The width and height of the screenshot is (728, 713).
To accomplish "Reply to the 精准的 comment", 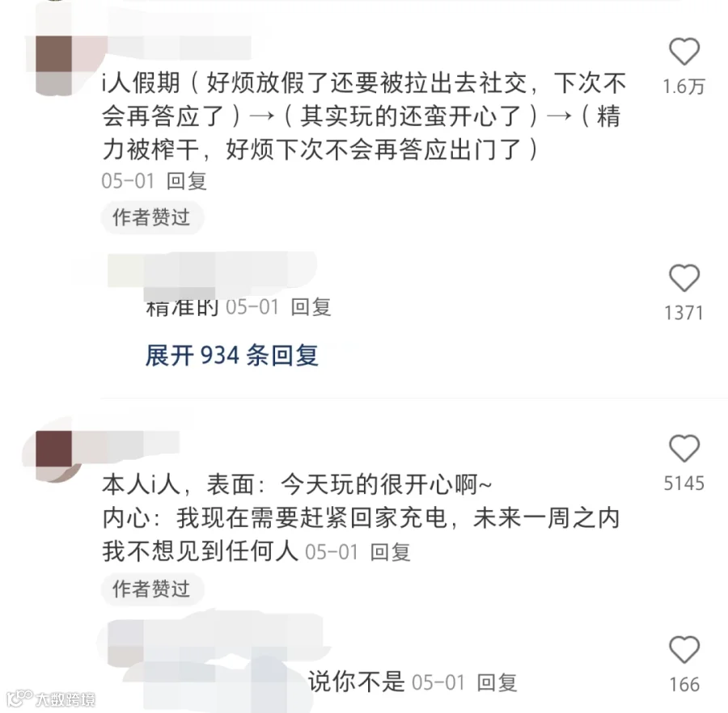I will [311, 307].
